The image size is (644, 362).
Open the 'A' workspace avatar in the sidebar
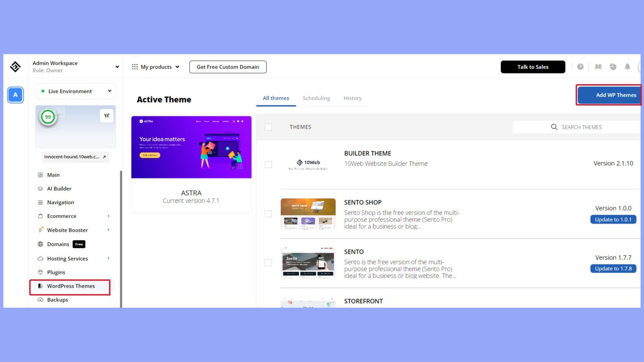(15, 95)
